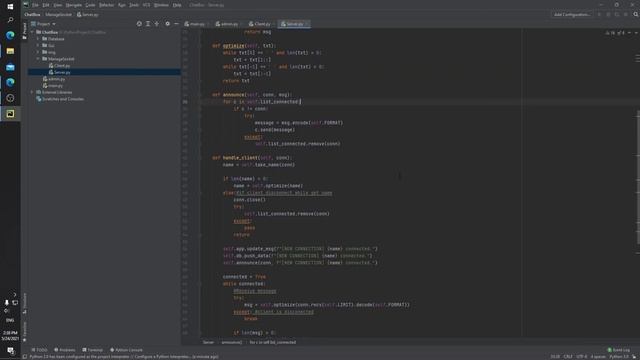Screen dimensions: 640x360
Task: Open the Python Console tool window
Action: (126, 350)
